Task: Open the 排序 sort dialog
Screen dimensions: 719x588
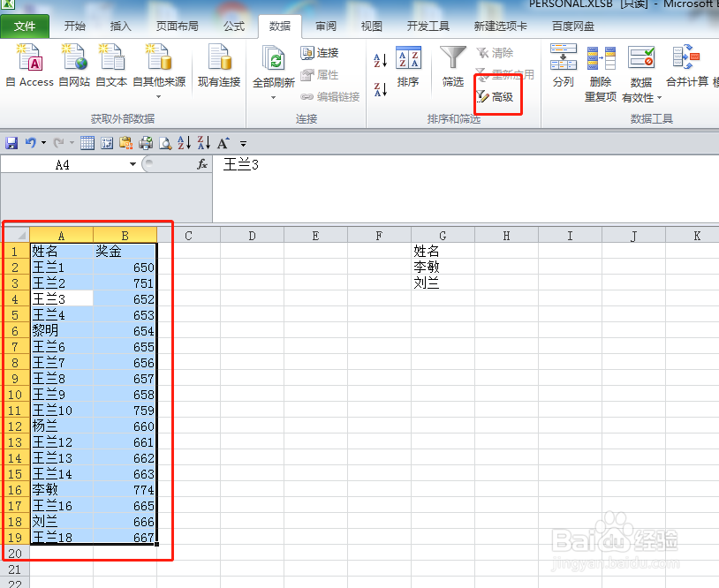Action: pyautogui.click(x=408, y=66)
